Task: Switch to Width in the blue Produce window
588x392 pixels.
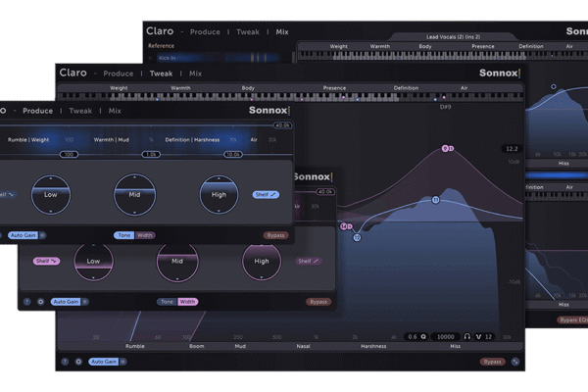Action: click(145, 235)
